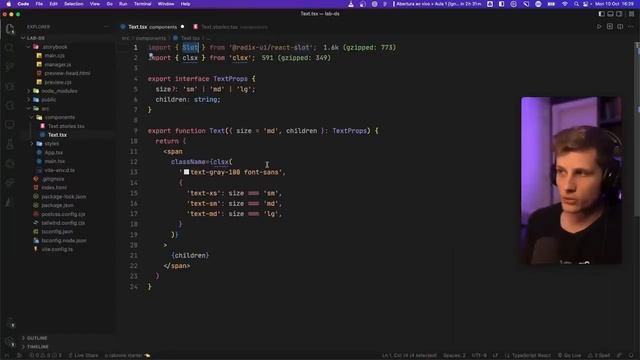Viewport: 640px width, 360px height.
Task: Open the Terminal menu
Action: click(x=142, y=4)
